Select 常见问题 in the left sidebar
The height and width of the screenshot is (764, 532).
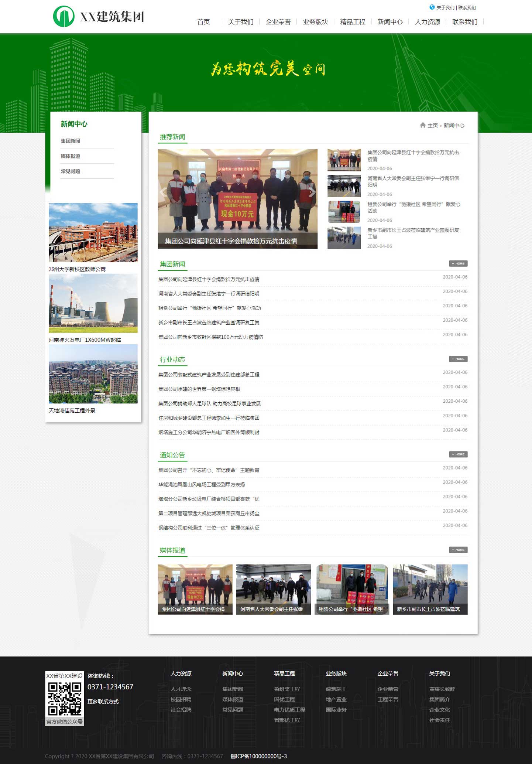(71, 171)
